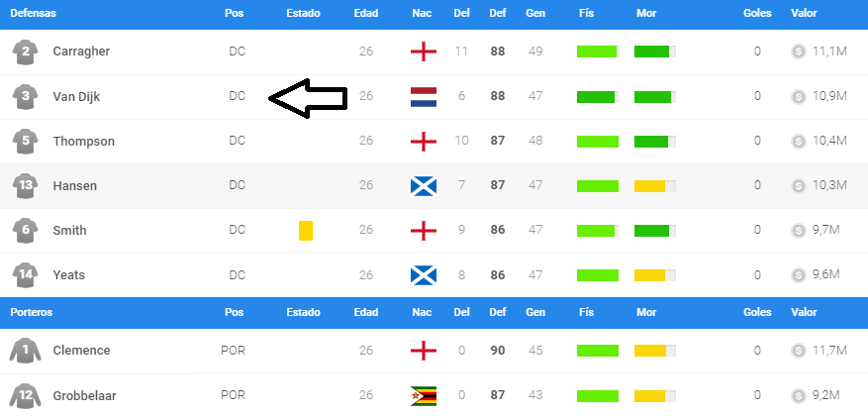Click the Netherlands flag for Van Dijk

point(424,96)
